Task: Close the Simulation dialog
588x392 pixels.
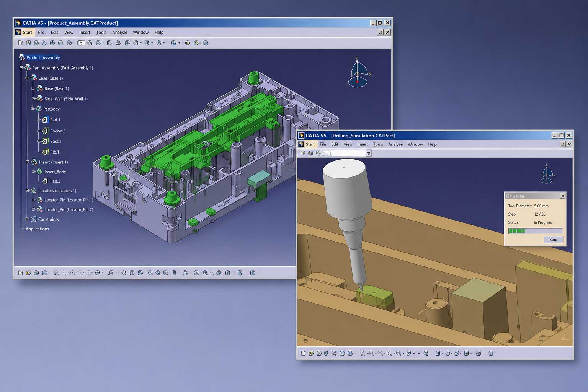Action: pos(563,196)
